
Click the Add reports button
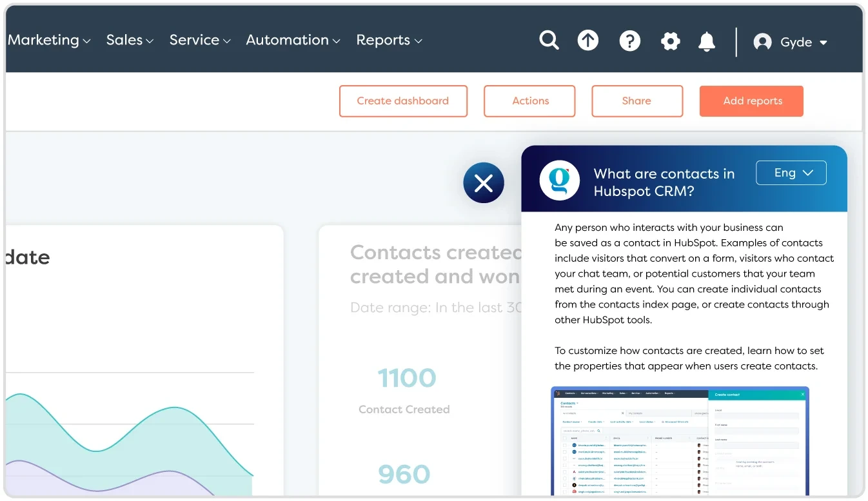(751, 101)
